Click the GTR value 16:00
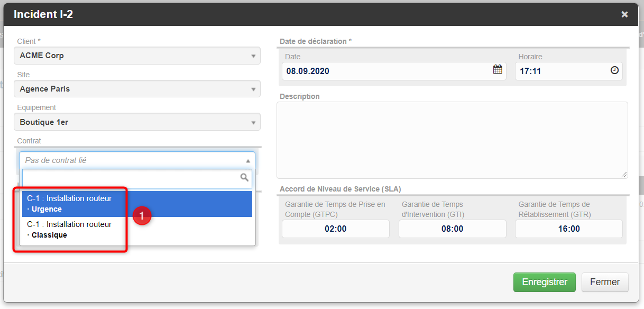This screenshot has height=309, width=644. tap(569, 229)
